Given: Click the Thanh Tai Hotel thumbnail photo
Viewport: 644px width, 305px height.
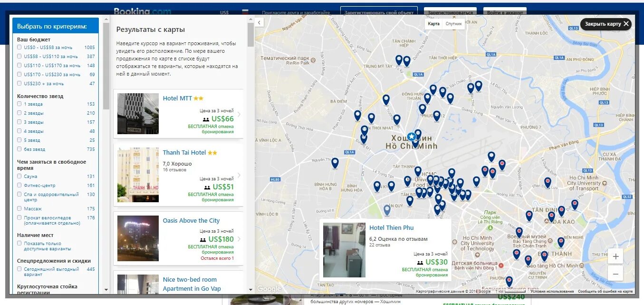Looking at the screenshot, I should point(138,175).
